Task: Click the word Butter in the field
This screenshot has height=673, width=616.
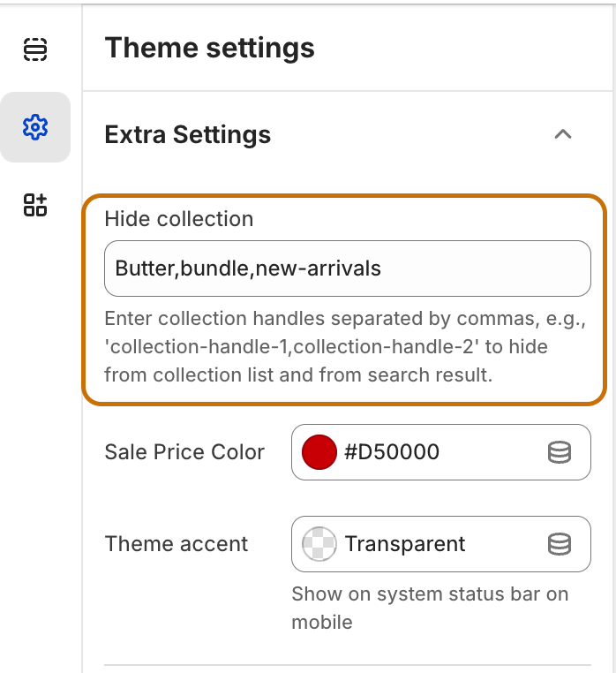Action: (x=145, y=268)
